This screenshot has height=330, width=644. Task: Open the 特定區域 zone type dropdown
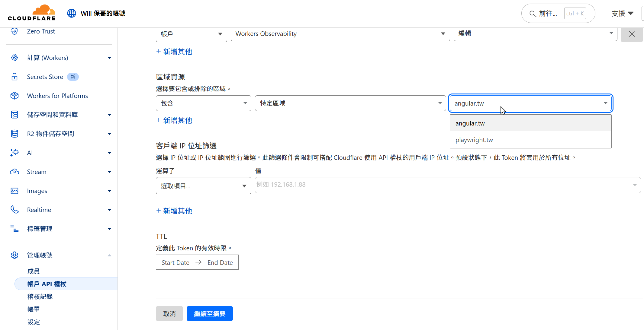pos(350,103)
